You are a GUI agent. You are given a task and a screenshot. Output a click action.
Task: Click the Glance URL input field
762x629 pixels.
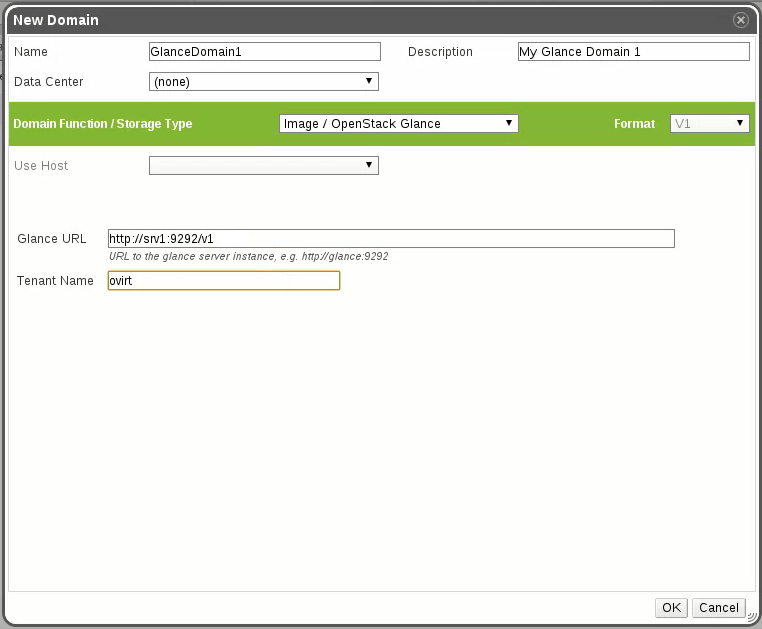(391, 238)
